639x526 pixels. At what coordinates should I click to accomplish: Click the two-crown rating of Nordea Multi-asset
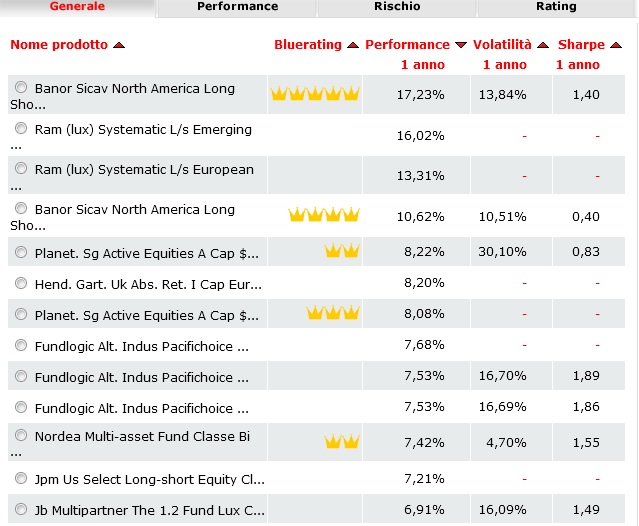(x=342, y=441)
